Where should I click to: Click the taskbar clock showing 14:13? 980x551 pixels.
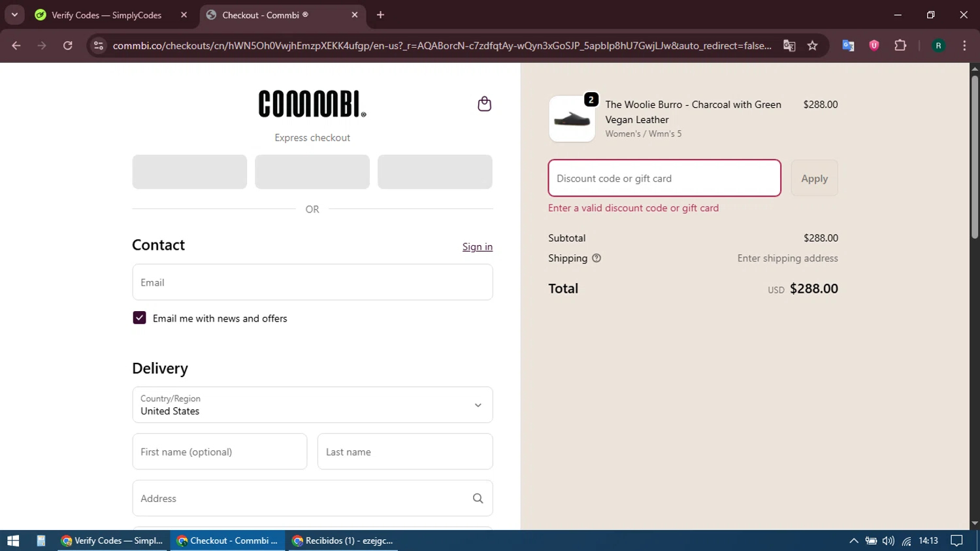tap(928, 541)
